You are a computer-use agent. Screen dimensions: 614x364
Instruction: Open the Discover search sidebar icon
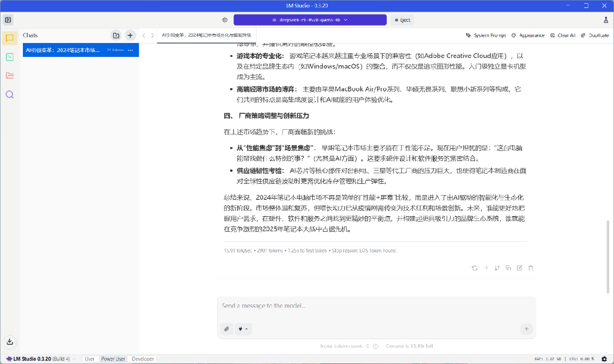[x=10, y=95]
